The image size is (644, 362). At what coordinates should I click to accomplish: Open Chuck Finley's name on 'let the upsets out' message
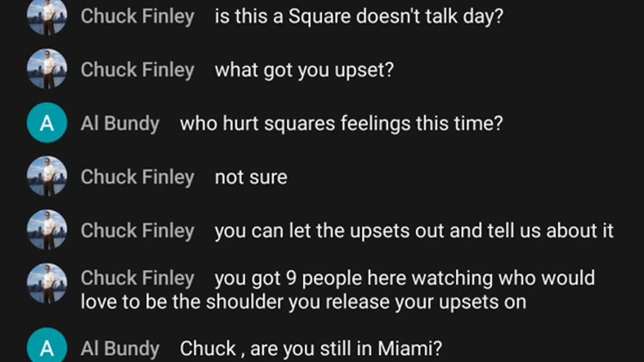137,231
